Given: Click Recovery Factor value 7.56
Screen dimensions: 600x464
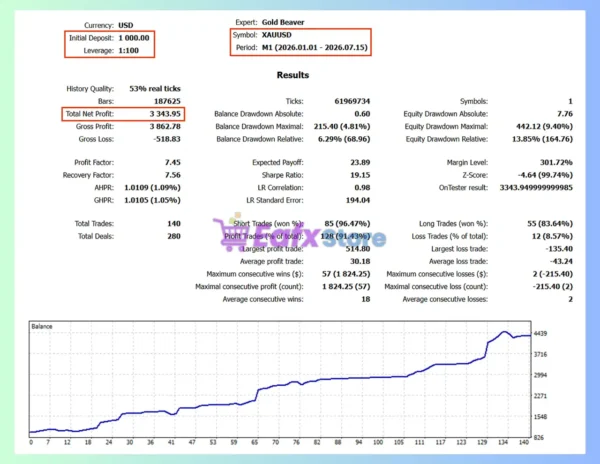Looking at the screenshot, I should 173,175.
